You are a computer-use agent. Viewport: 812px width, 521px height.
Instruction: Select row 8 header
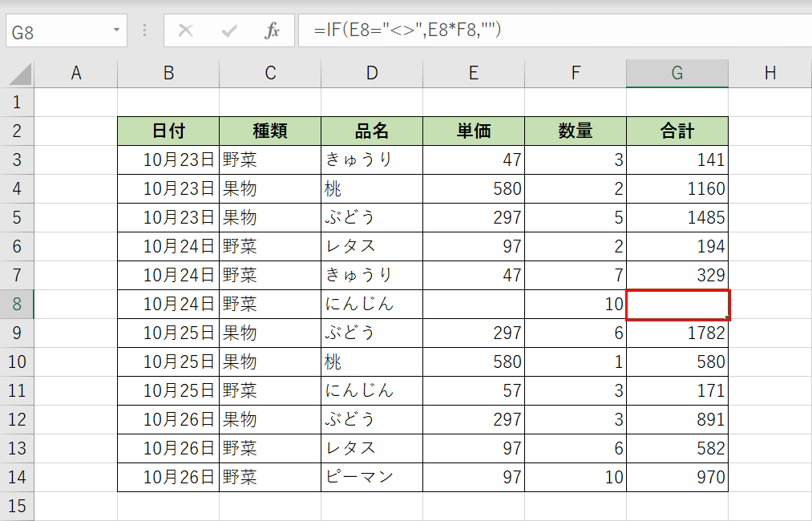(18, 304)
